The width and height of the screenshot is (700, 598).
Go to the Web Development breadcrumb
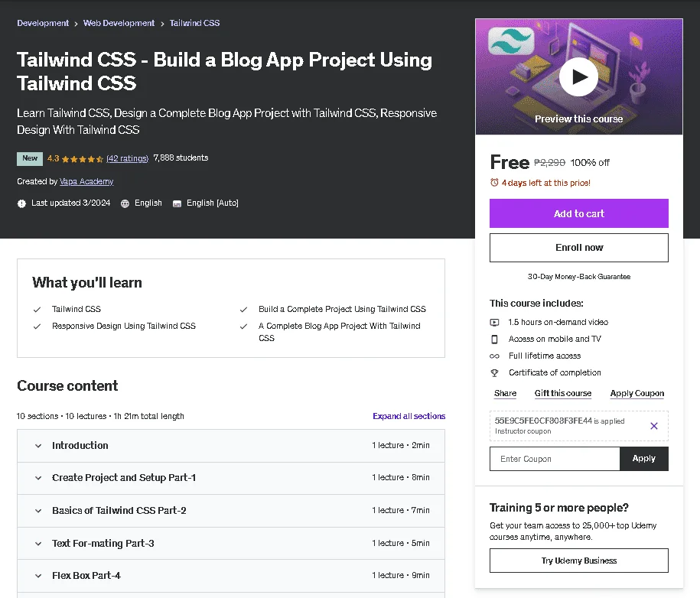(119, 23)
